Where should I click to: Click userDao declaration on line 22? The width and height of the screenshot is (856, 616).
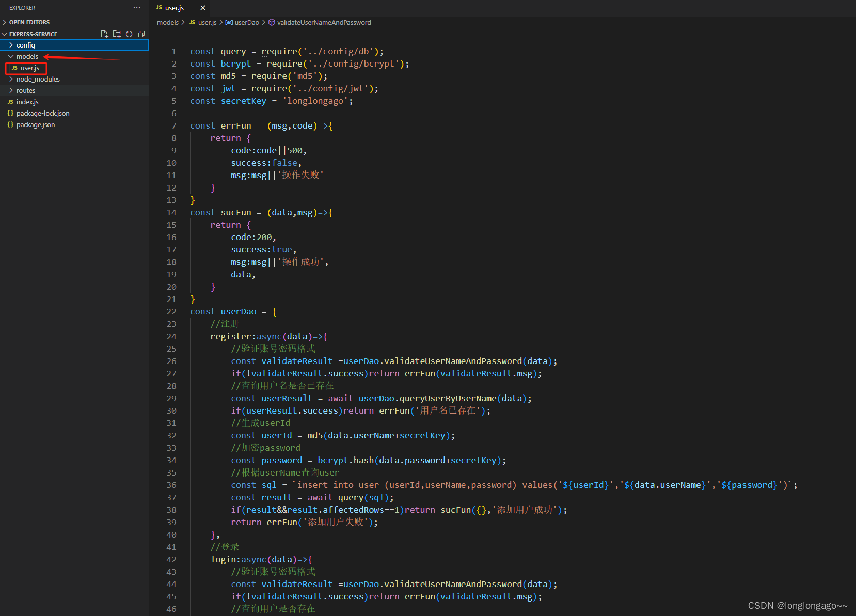tap(239, 311)
